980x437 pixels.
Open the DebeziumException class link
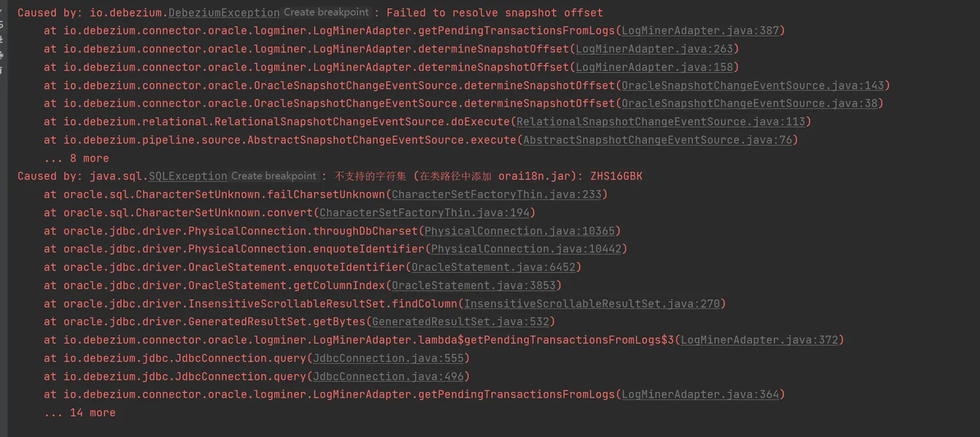coord(224,13)
